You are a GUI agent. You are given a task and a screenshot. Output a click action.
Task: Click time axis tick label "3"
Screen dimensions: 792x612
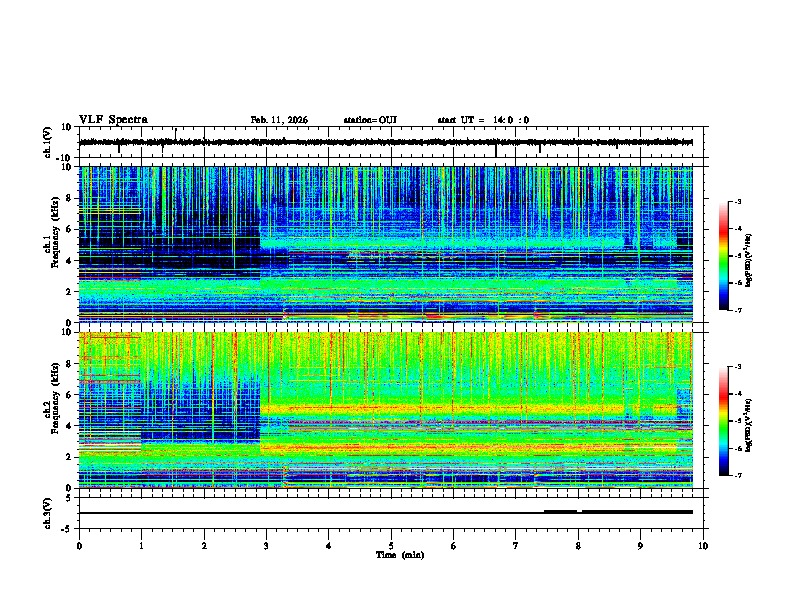tap(266, 546)
